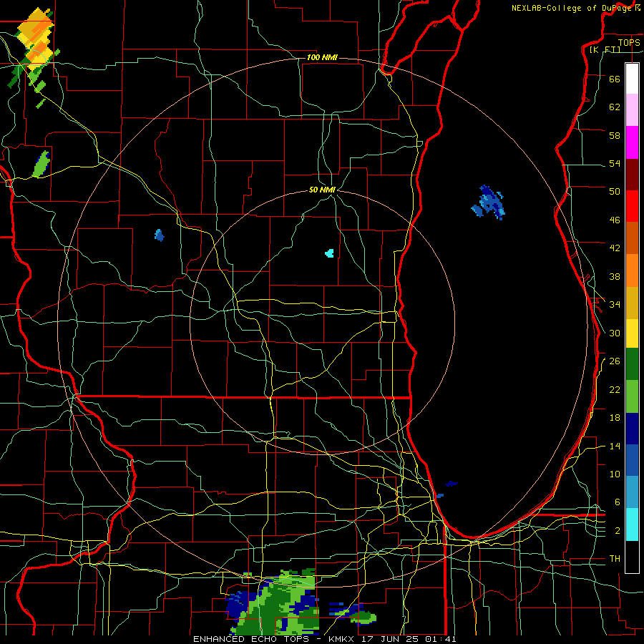
Task: Click the legend value 38
Action: tap(615, 276)
